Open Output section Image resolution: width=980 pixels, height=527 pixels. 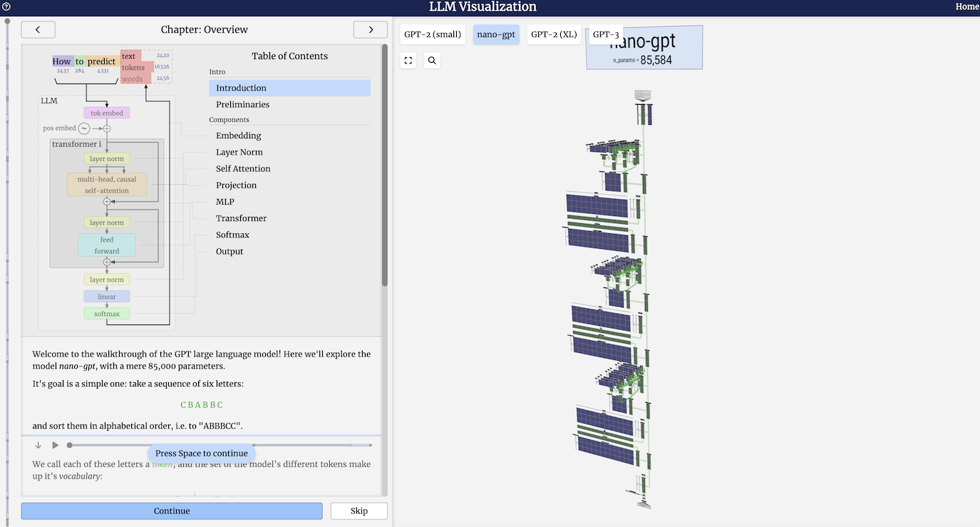(229, 251)
